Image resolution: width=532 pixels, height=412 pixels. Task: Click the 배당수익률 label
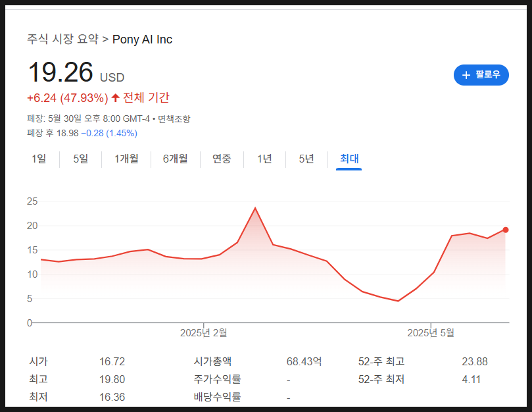pos(217,397)
